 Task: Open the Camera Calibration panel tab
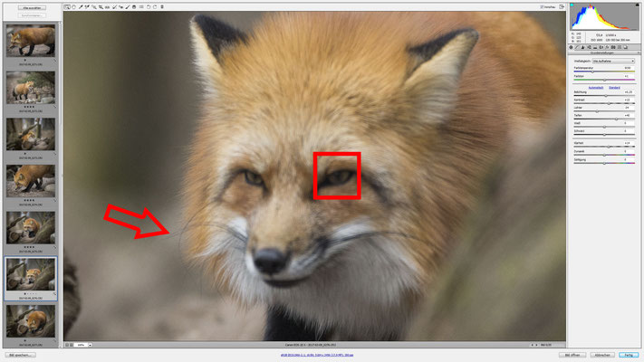613,47
